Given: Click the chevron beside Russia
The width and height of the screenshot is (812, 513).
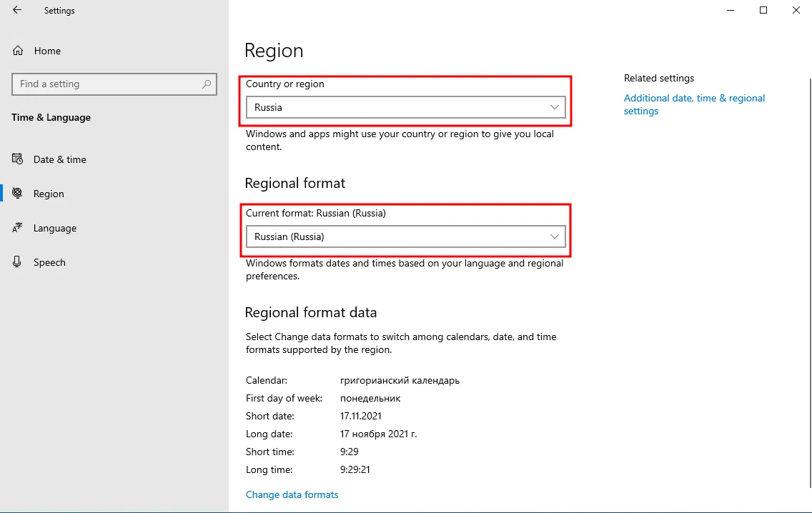Looking at the screenshot, I should (554, 107).
